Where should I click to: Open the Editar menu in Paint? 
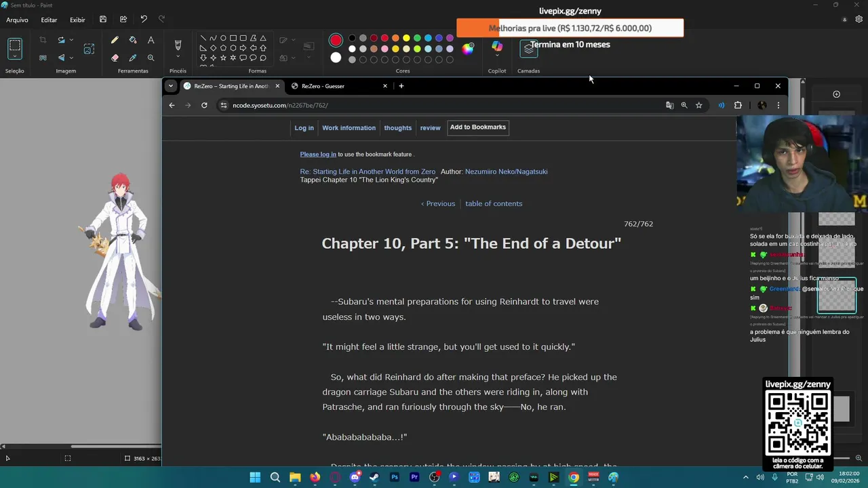tap(49, 20)
